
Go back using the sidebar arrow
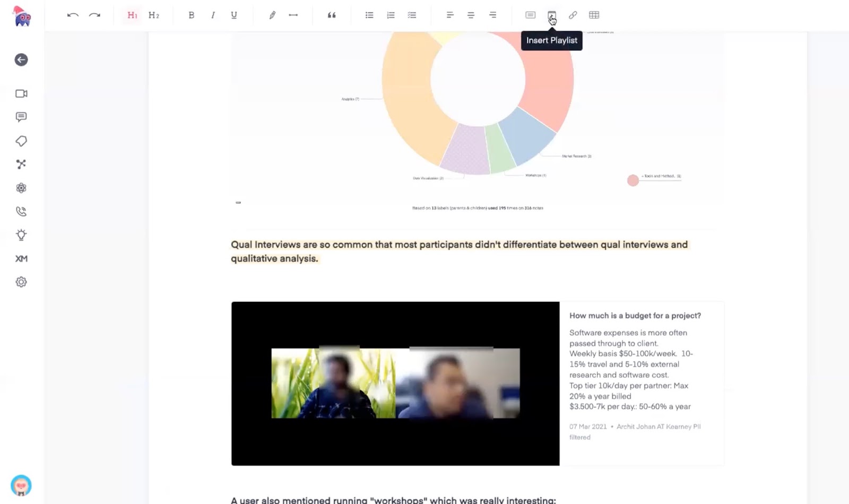coord(21,60)
